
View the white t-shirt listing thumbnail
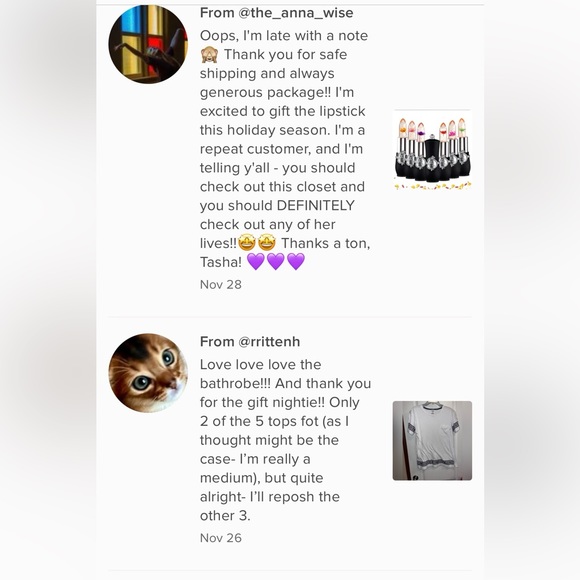pos(432,441)
